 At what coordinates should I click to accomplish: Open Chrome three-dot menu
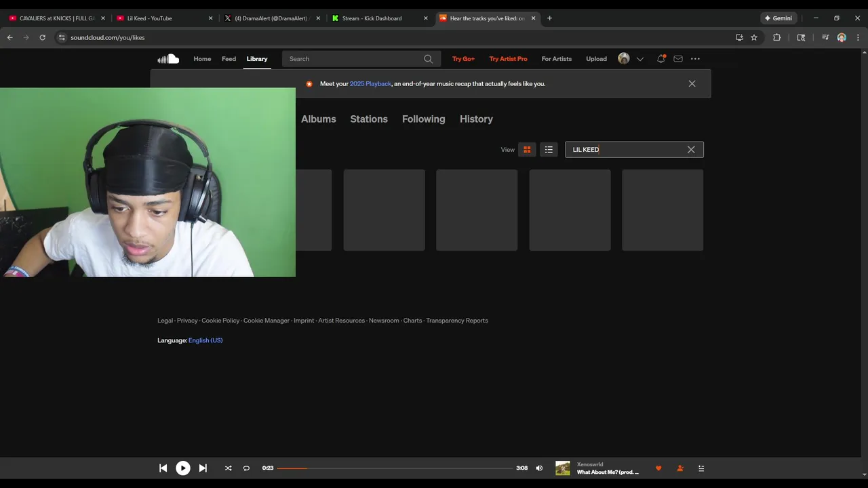(x=858, y=37)
